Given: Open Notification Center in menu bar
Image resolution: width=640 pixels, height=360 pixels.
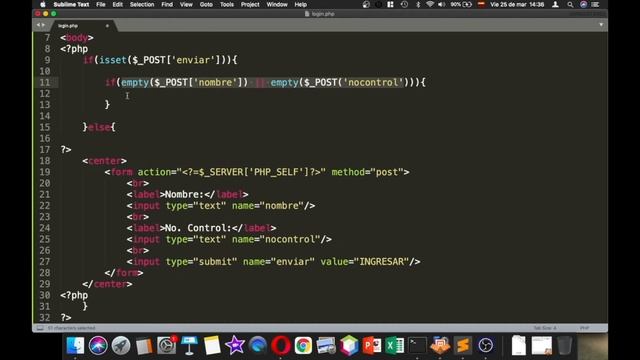Looking at the screenshot, I should tap(596, 4).
